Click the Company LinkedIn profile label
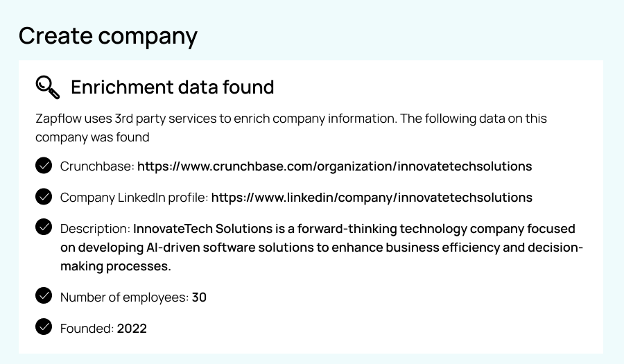The image size is (624, 364). click(x=134, y=198)
